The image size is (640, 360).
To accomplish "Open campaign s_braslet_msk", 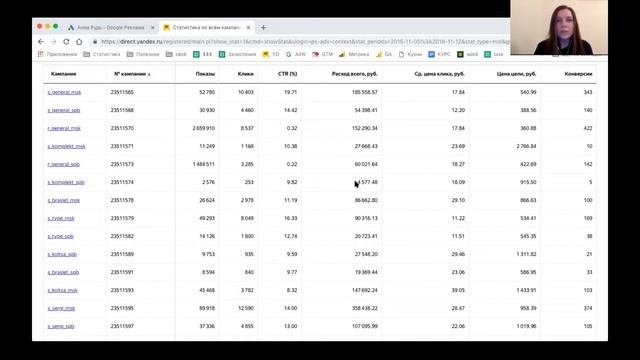I will (x=63, y=200).
